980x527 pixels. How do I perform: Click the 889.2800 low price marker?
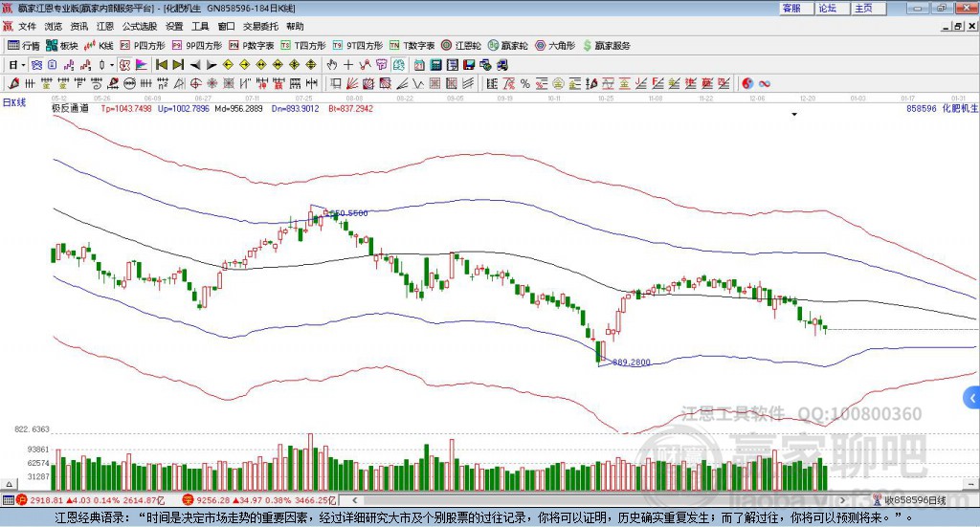click(x=632, y=362)
